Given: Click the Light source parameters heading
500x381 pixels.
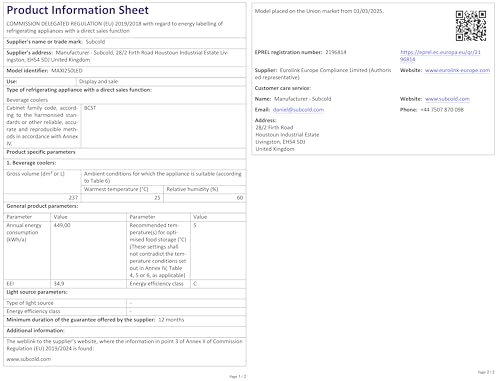Looking at the screenshot, I should (37, 292).
